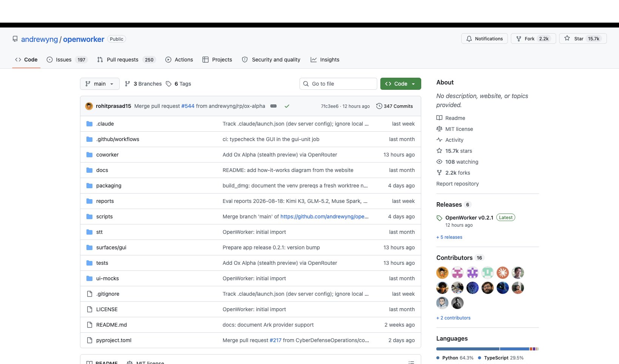Click the file icon beside README.md

point(89,325)
